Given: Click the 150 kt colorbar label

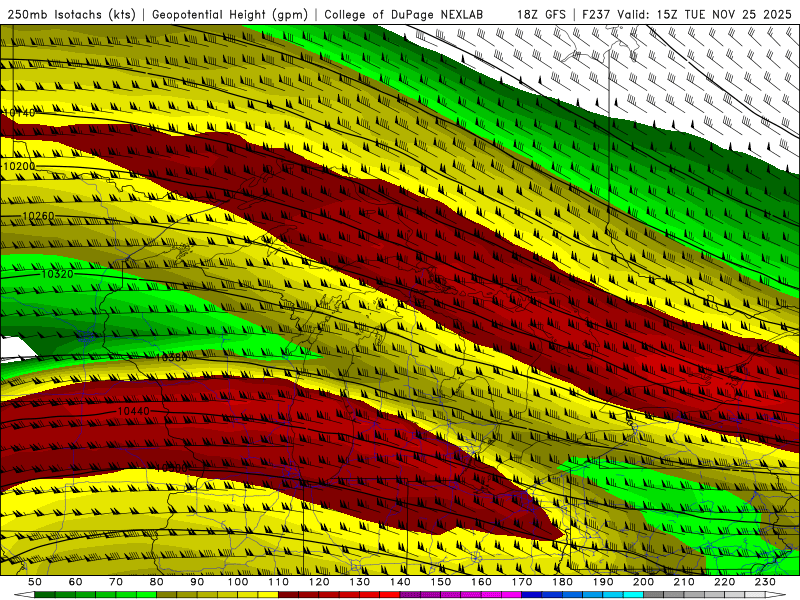Looking at the screenshot, I should pyautogui.click(x=440, y=582).
